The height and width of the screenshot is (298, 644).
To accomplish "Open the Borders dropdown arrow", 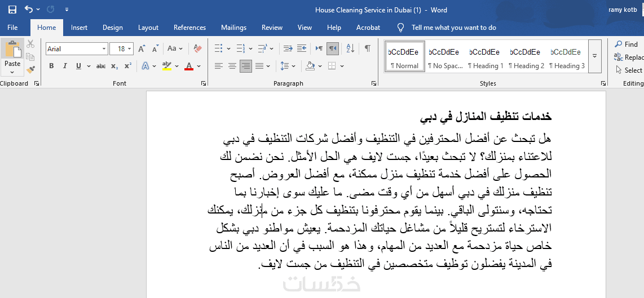I will (x=342, y=66).
